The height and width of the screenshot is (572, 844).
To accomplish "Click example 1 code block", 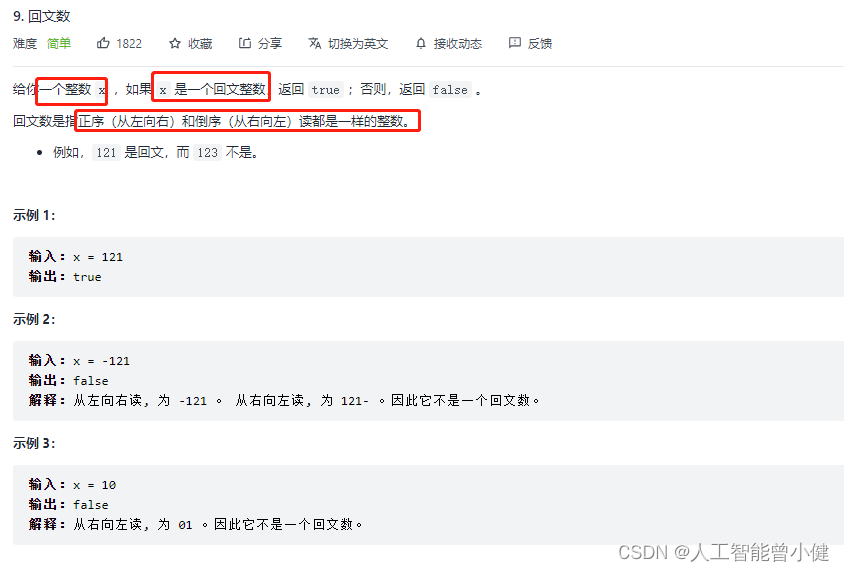I will click(x=428, y=267).
